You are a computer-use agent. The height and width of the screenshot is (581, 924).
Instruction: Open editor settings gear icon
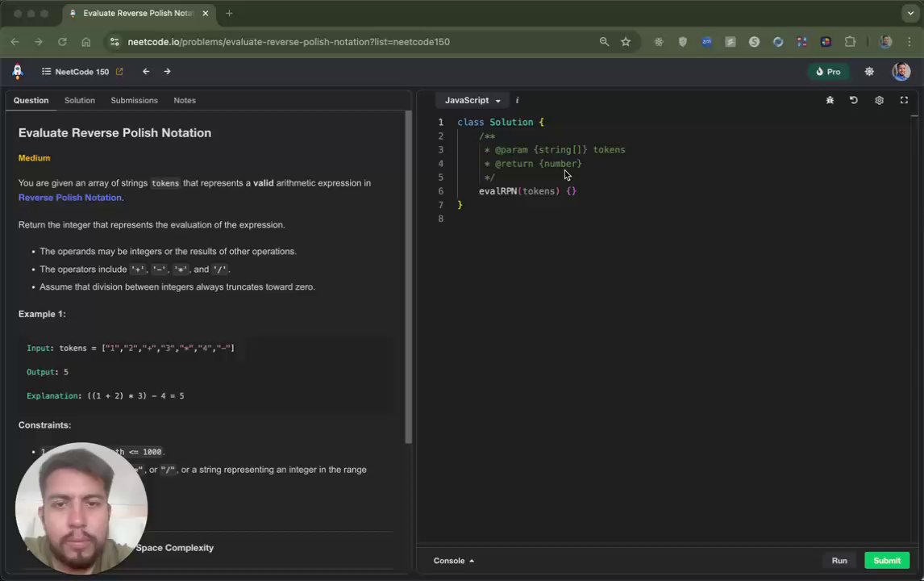[x=879, y=100]
